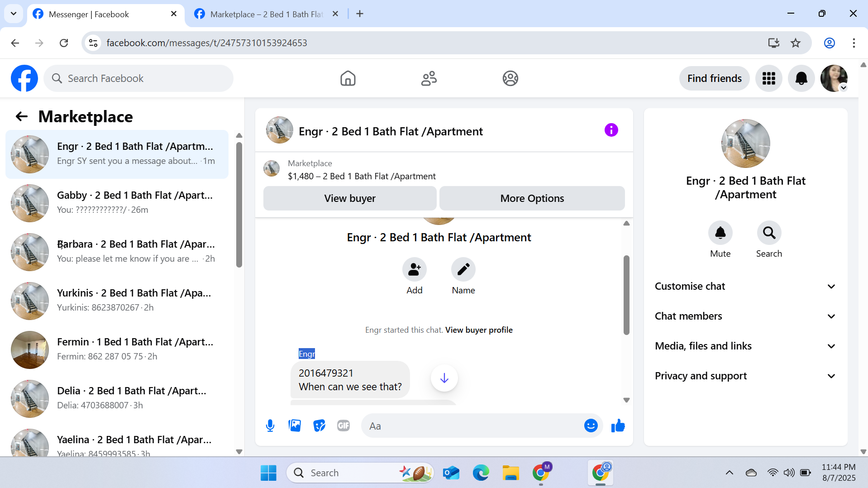Screen dimensions: 868x488
Task: Choose a GIF icon
Action: [x=343, y=426]
